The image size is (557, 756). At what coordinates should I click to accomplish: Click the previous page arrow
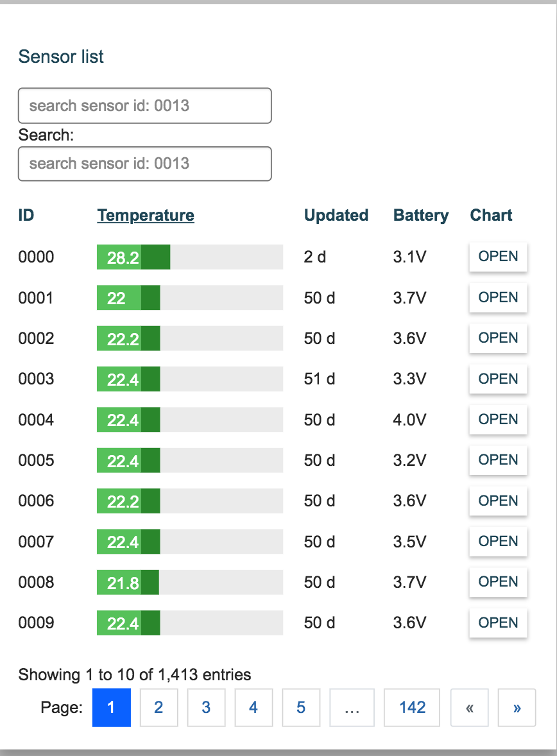pos(469,707)
